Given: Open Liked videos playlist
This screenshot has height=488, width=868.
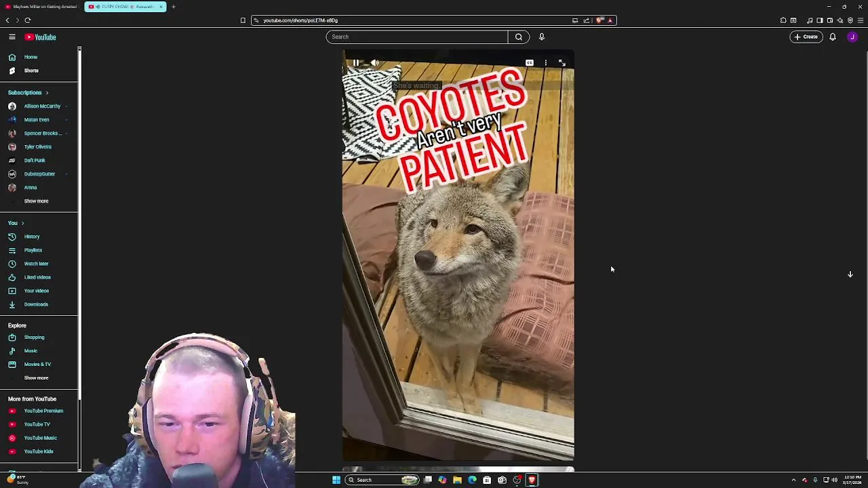Looking at the screenshot, I should coord(39,277).
